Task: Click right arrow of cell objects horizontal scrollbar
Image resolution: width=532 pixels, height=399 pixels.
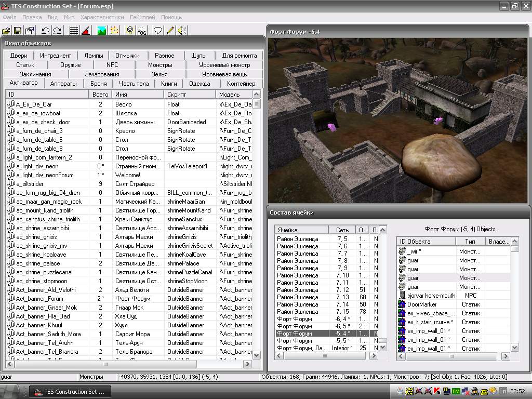Action: (x=506, y=356)
